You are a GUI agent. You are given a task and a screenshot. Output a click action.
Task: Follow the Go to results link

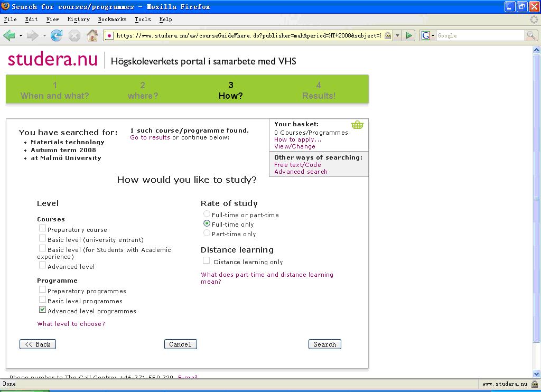point(150,137)
